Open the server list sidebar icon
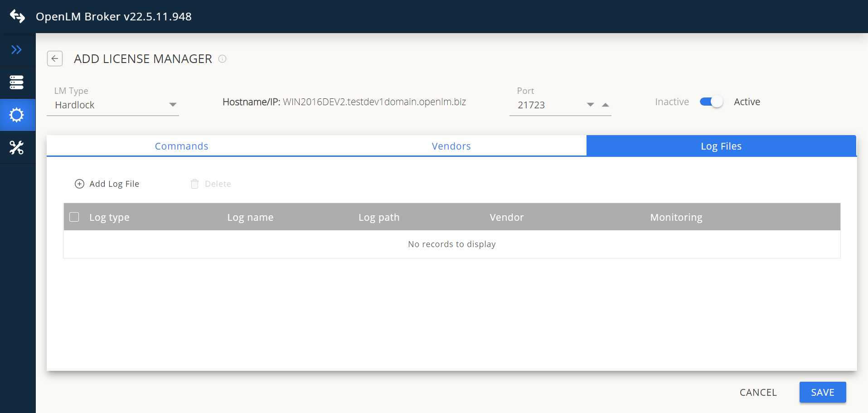The image size is (868, 413). pyautogui.click(x=17, y=83)
